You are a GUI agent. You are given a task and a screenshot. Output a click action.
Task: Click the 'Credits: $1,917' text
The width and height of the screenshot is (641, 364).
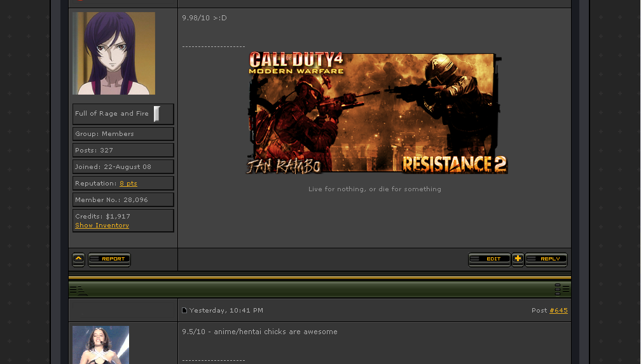click(102, 217)
